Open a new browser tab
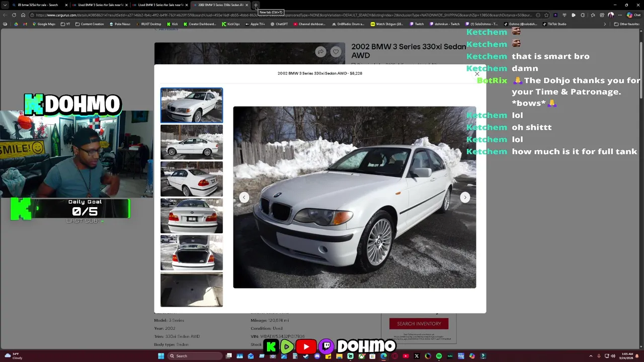This screenshot has width=644, height=362. point(256,5)
